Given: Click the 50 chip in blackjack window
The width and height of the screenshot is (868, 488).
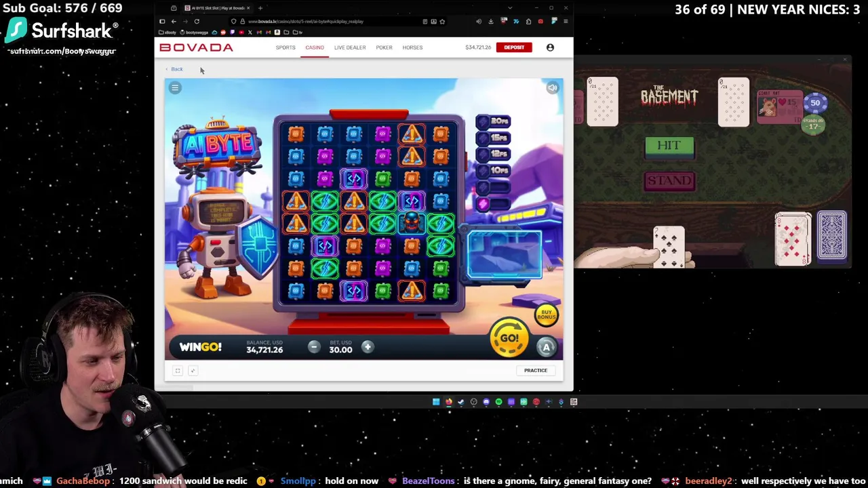Looking at the screenshot, I should pos(815,103).
